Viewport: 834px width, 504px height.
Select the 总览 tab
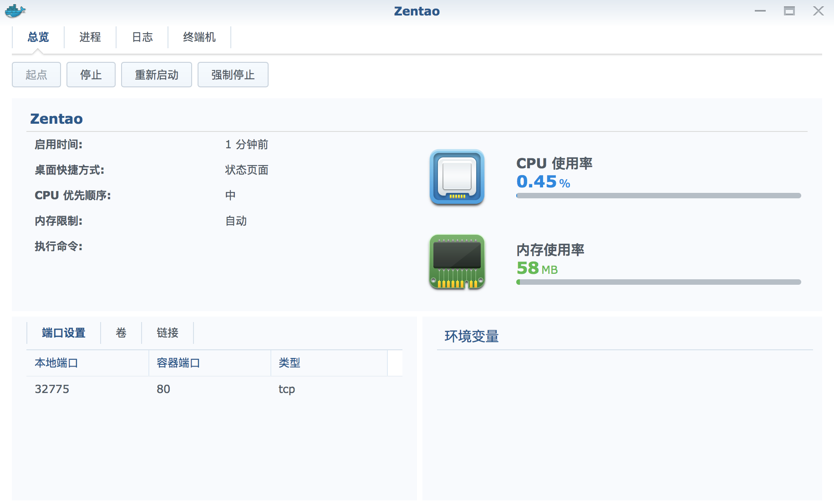(38, 37)
